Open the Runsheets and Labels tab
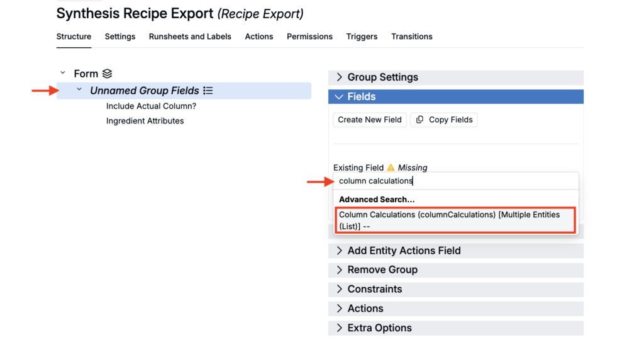 tap(190, 37)
